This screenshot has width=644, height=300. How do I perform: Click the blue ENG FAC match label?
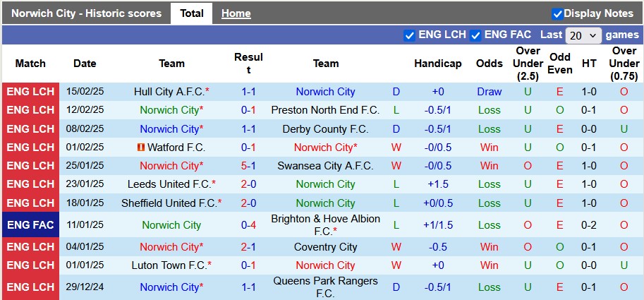click(30, 225)
